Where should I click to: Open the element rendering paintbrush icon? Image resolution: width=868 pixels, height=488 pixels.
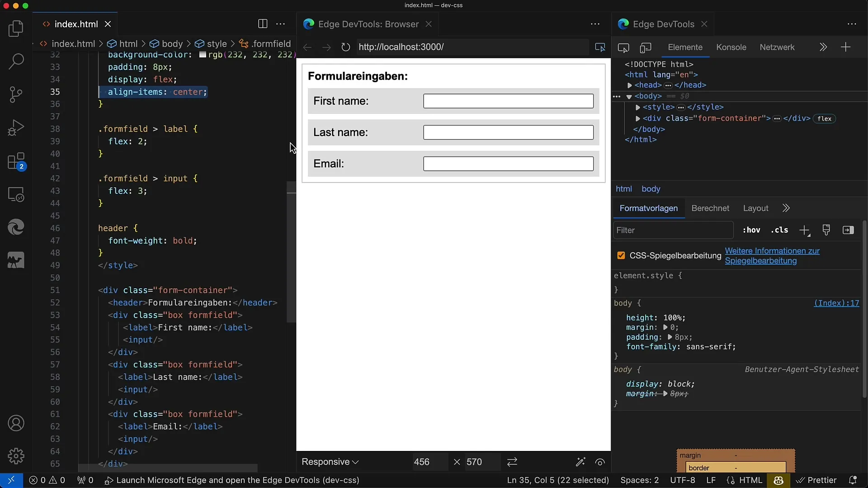(x=826, y=230)
